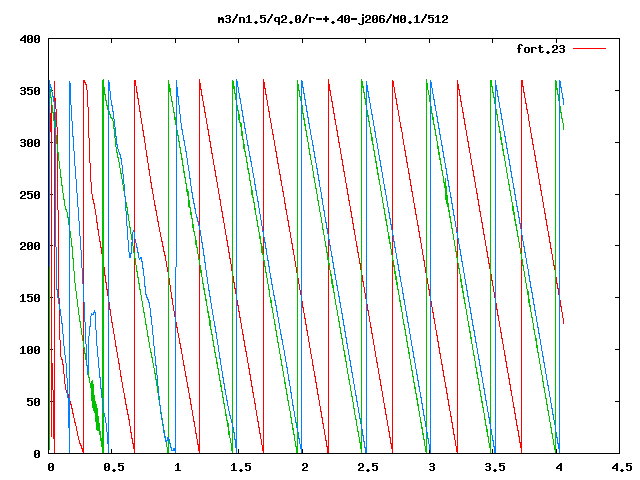Click y-axis label 350
640x480 pixels.
click(30, 91)
